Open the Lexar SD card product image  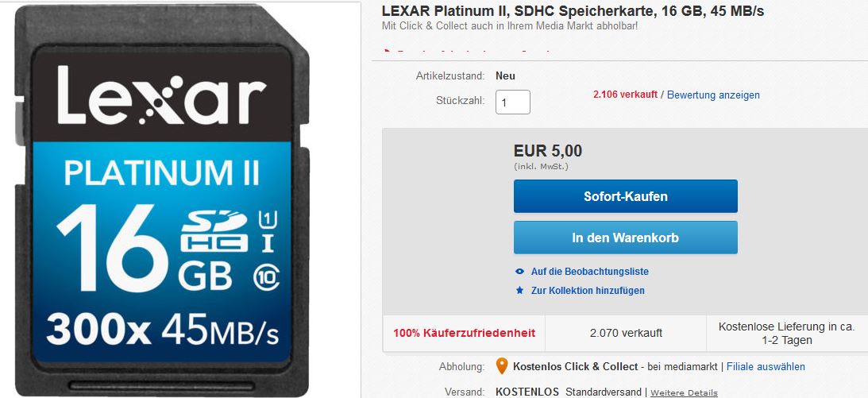point(161,199)
